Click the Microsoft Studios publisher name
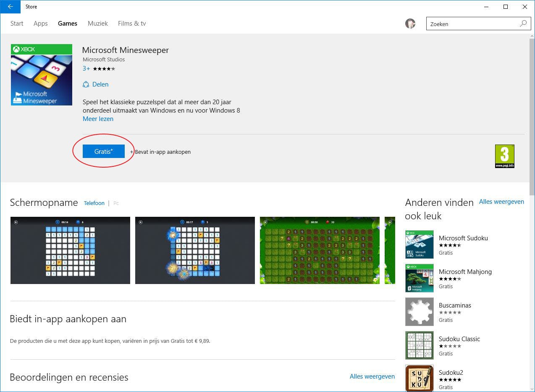 [104, 59]
